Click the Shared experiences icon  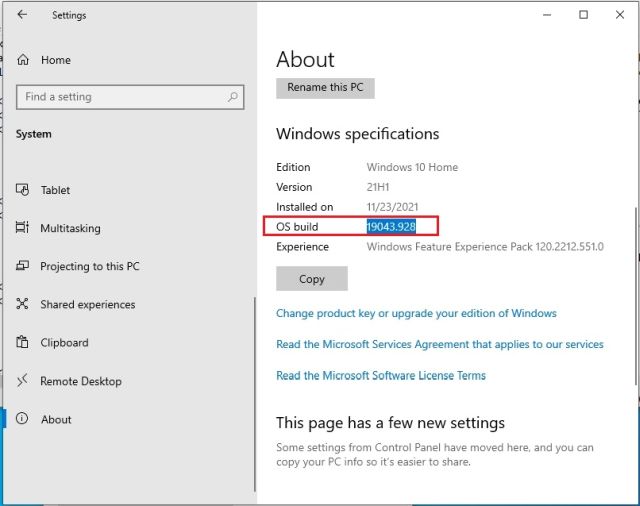click(x=22, y=304)
